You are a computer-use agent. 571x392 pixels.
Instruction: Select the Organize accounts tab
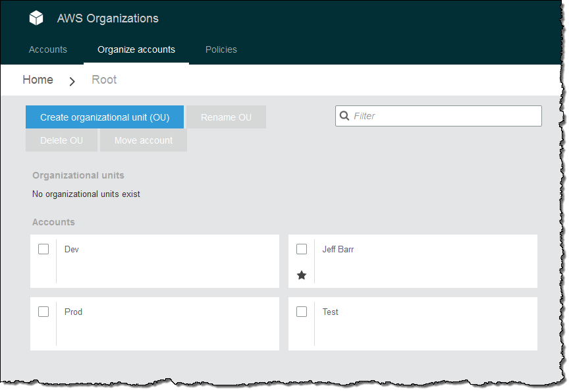click(x=136, y=50)
